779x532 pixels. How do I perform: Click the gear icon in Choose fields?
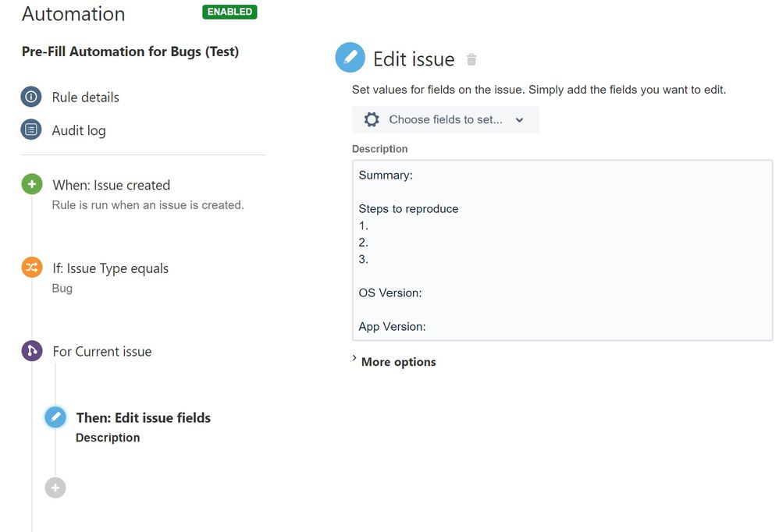372,119
